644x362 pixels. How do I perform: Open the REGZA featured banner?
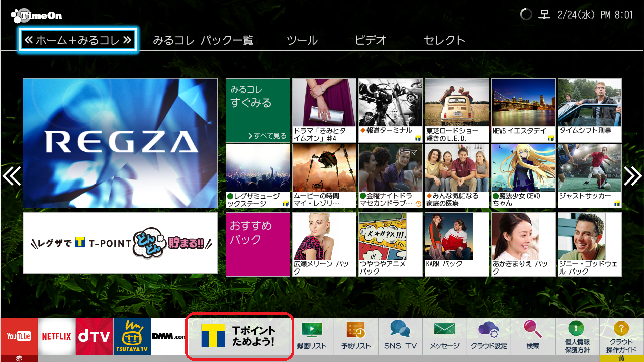click(x=120, y=143)
